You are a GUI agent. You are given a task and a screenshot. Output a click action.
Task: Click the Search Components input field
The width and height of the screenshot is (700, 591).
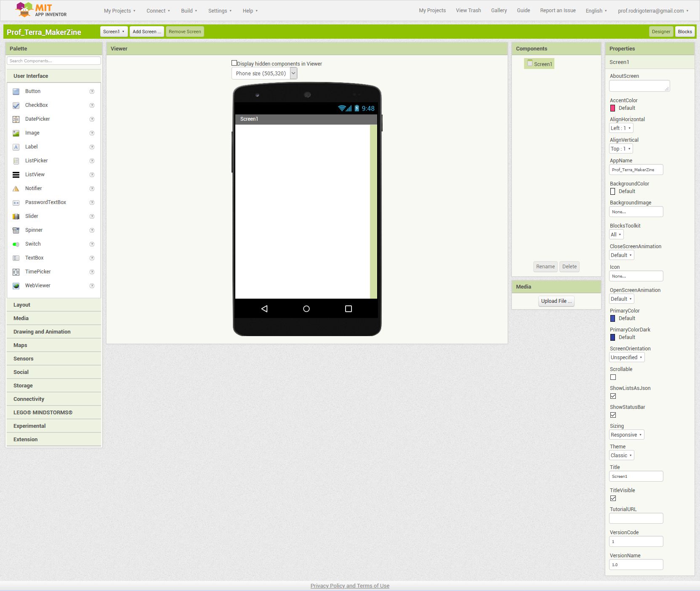(54, 61)
